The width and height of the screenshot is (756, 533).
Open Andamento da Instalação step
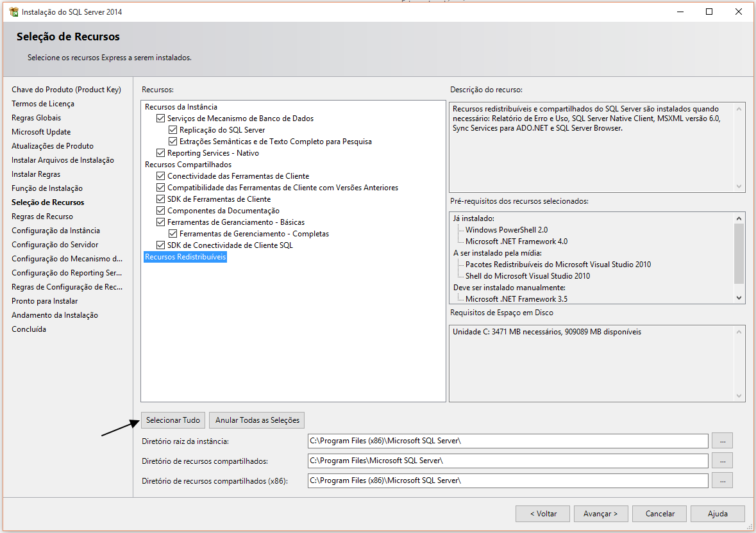[x=55, y=315]
